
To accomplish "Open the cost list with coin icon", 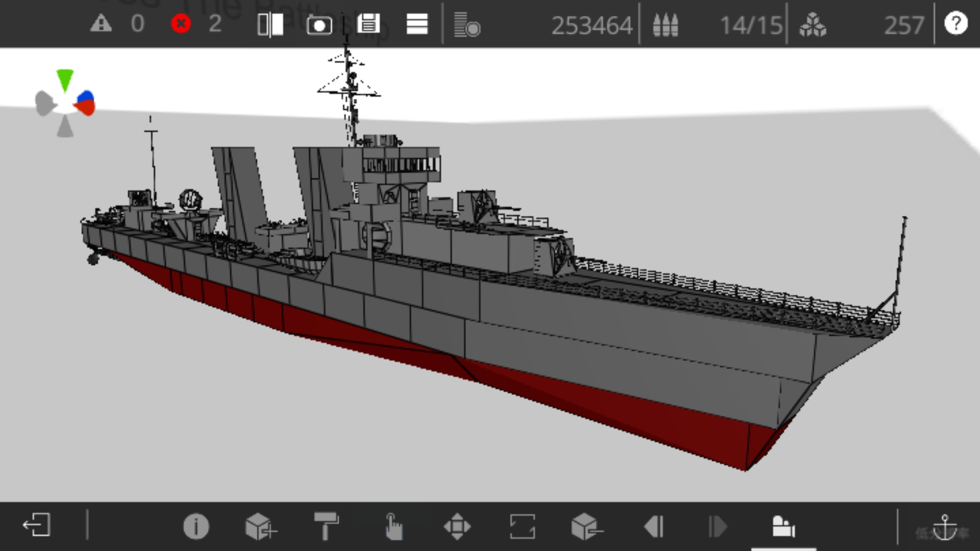I will click(467, 24).
